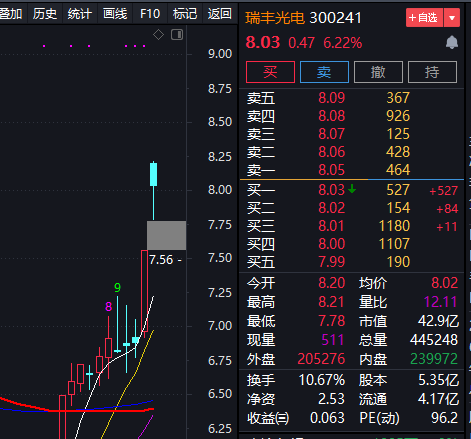This screenshot has height=439, width=471.
Task: Toggle the side panel layout icon
Action: tap(177, 34)
